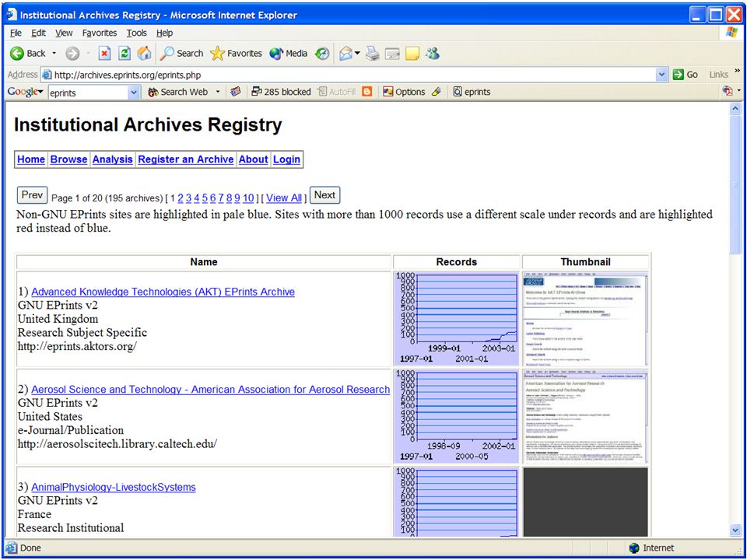Viewport: 747px width, 560px height.
Task: Open the History clock icon
Action: pos(322,54)
